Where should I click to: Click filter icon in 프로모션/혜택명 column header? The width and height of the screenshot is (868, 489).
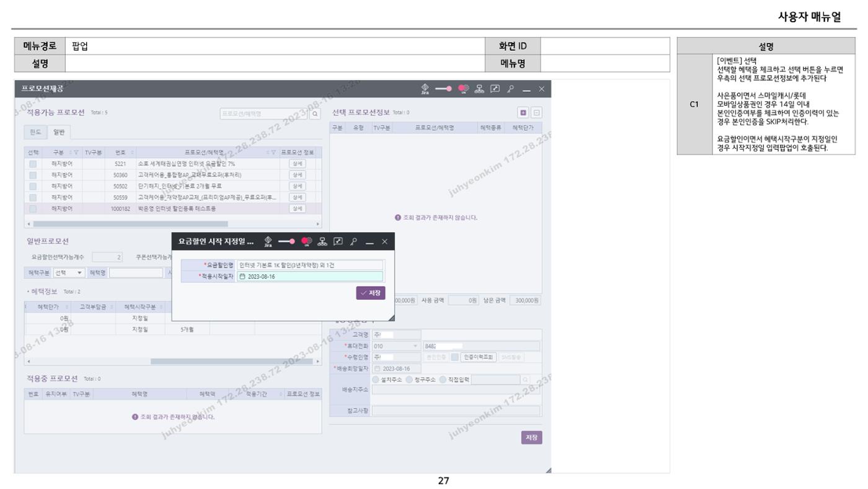coord(274,153)
